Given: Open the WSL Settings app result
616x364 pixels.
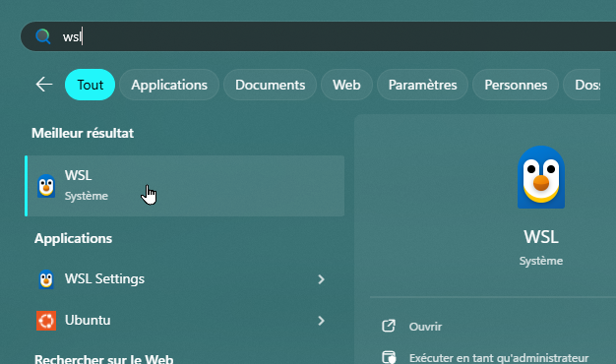Looking at the screenshot, I should point(185,279).
